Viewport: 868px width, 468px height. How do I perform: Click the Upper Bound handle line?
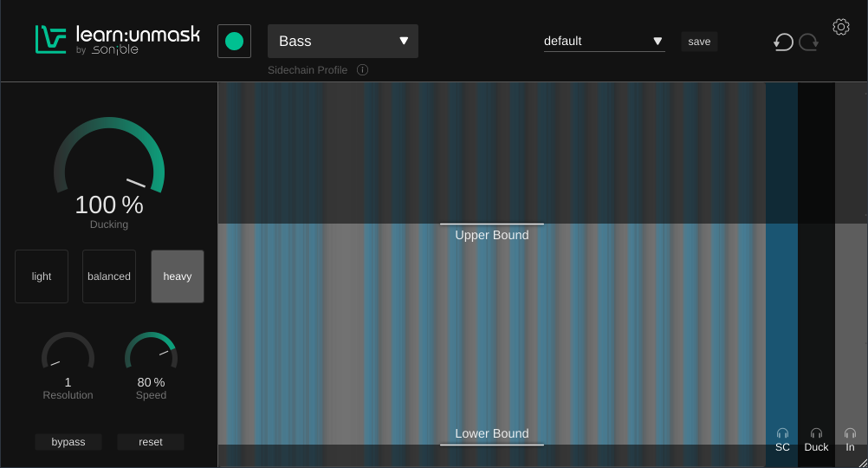[x=492, y=224]
